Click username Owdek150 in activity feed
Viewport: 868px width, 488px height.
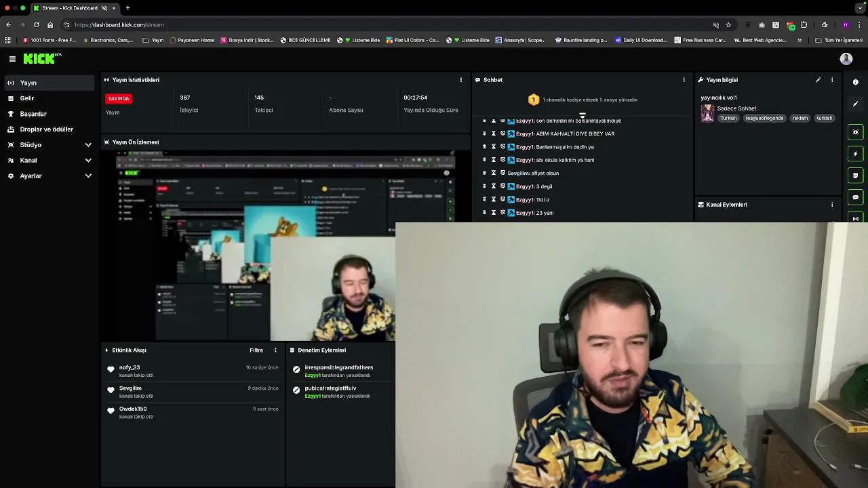[133, 409]
